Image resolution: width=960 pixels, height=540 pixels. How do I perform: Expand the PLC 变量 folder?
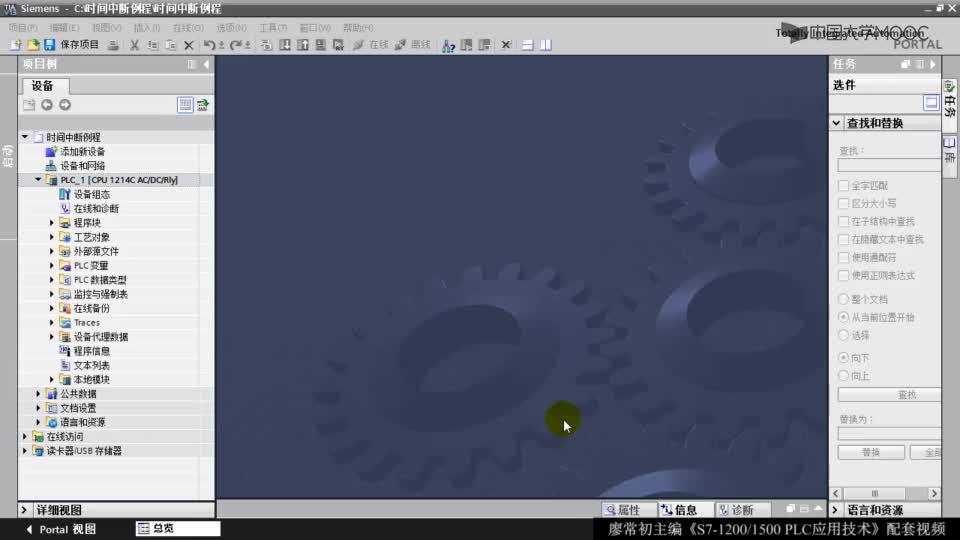52,266
